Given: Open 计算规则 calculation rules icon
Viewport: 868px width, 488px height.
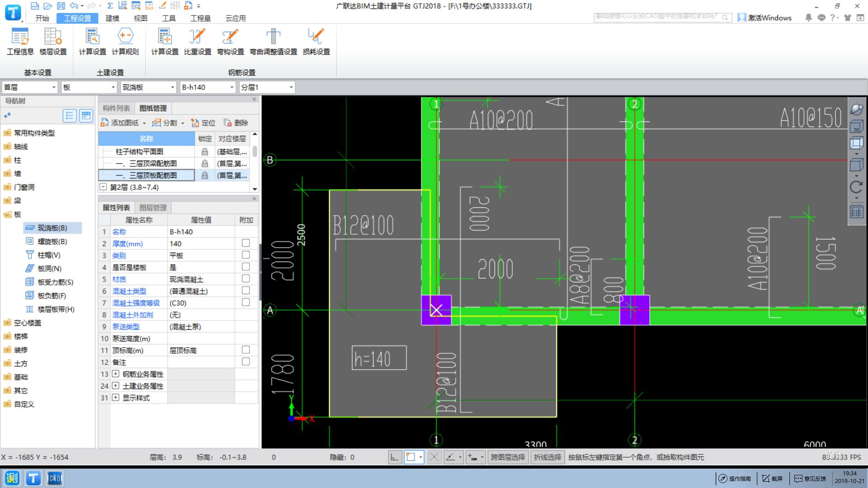Looking at the screenshot, I should click(125, 42).
